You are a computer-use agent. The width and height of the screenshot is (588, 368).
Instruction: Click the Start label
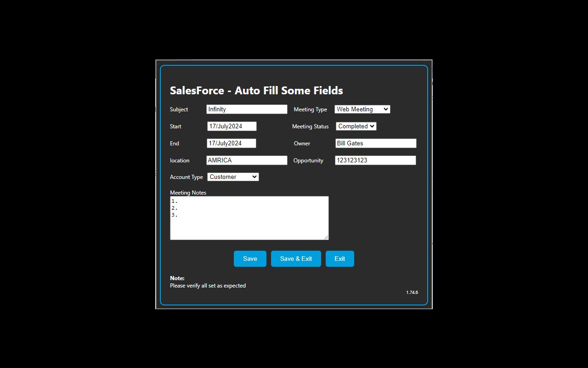[175, 126]
